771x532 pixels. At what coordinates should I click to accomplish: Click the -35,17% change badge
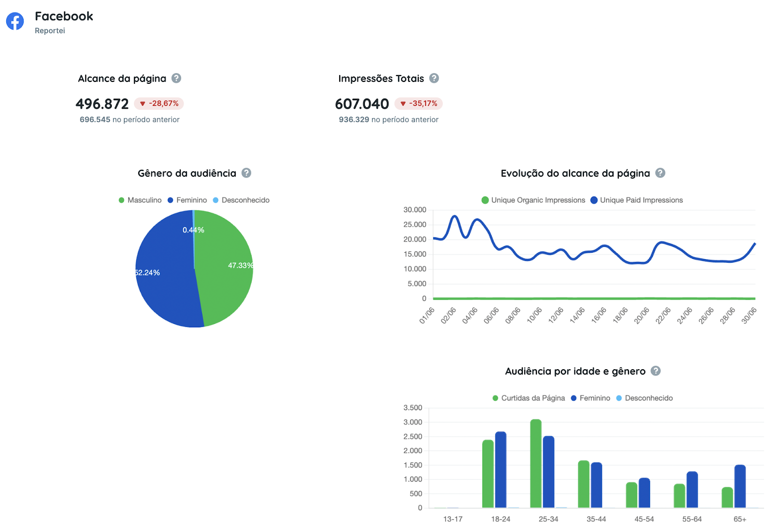tap(419, 104)
